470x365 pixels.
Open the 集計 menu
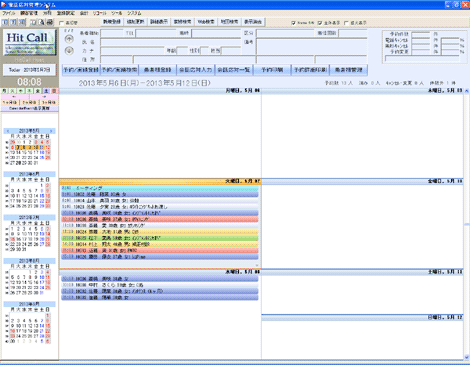(x=84, y=13)
